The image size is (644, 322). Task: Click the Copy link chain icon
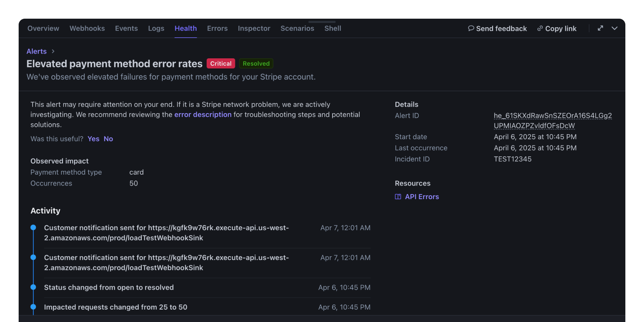540,28
